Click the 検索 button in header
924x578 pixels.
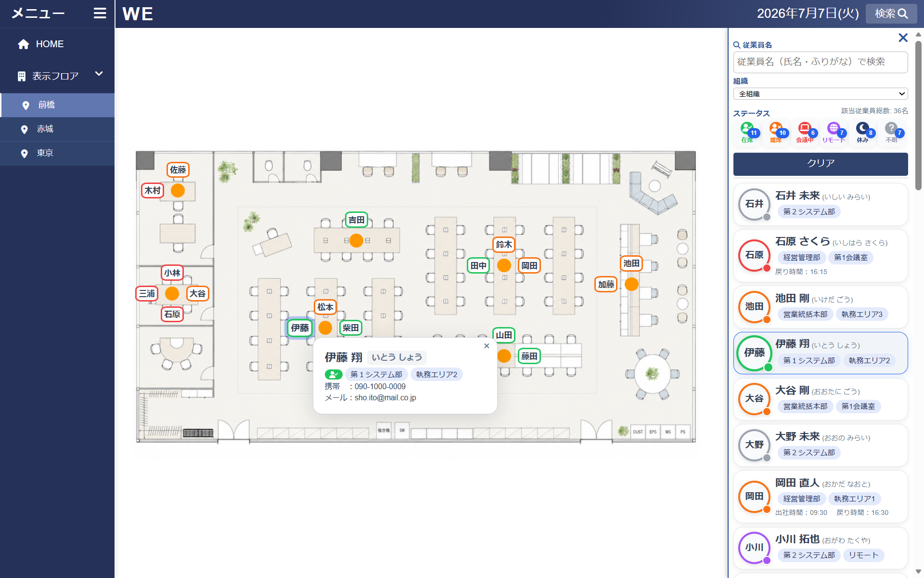coord(891,13)
